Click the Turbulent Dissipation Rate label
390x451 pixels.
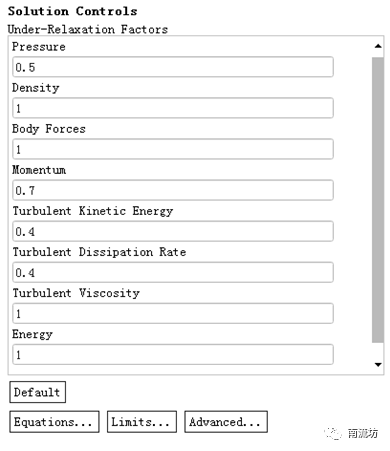pyautogui.click(x=99, y=252)
